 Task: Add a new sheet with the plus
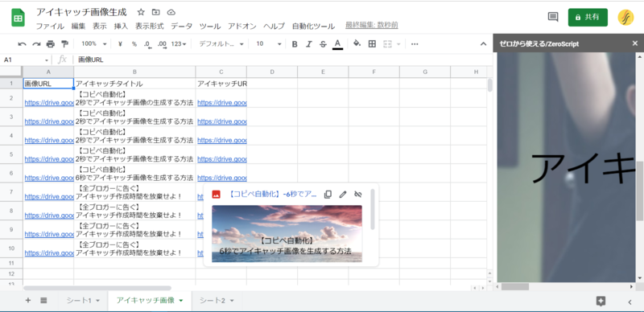coord(28,301)
